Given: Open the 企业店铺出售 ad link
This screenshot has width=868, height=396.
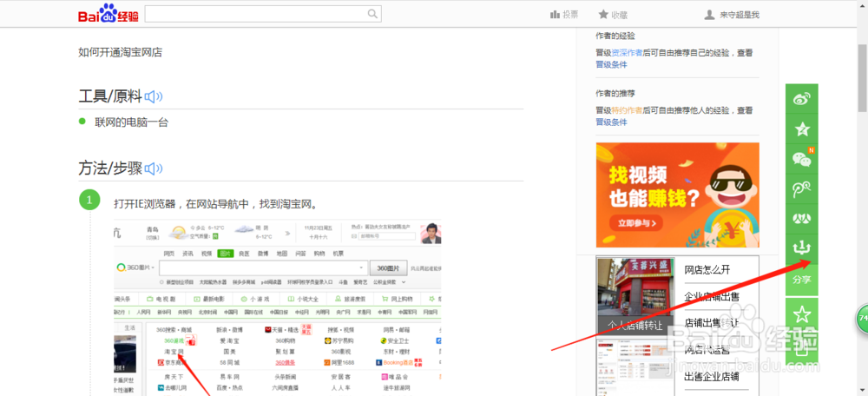Looking at the screenshot, I should (712, 296).
